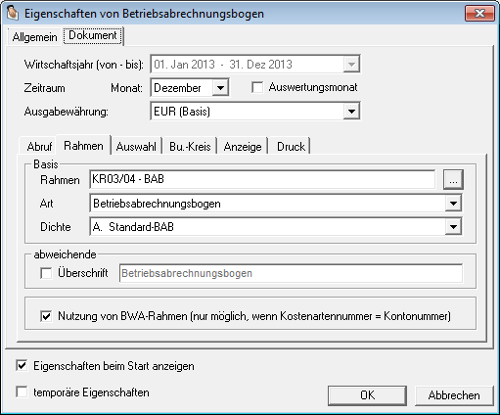Expand the Wirtschaftsjahr date range dropdown
Screen dimensions: 500x415
[351, 64]
